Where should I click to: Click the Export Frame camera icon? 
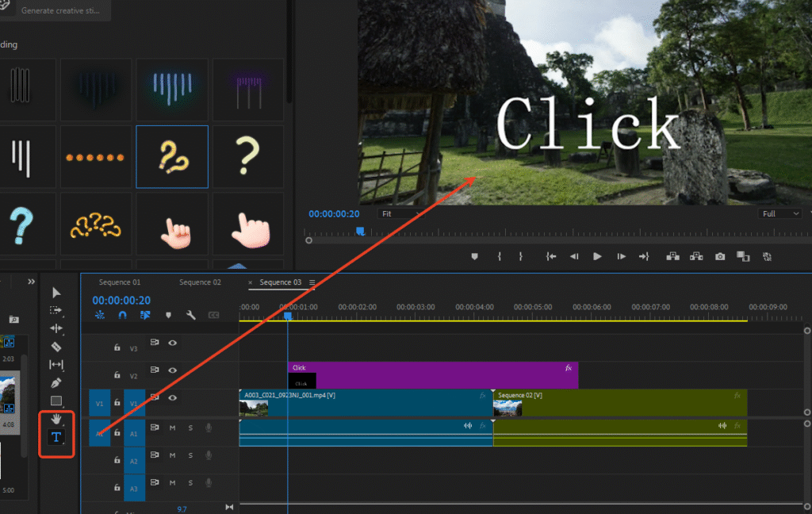pos(720,256)
